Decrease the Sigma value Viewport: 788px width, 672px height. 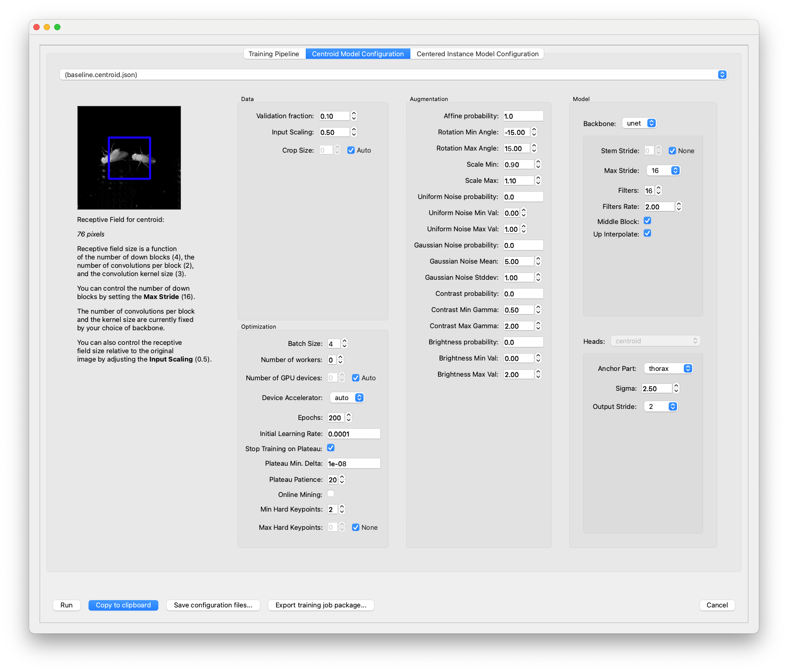(x=676, y=391)
